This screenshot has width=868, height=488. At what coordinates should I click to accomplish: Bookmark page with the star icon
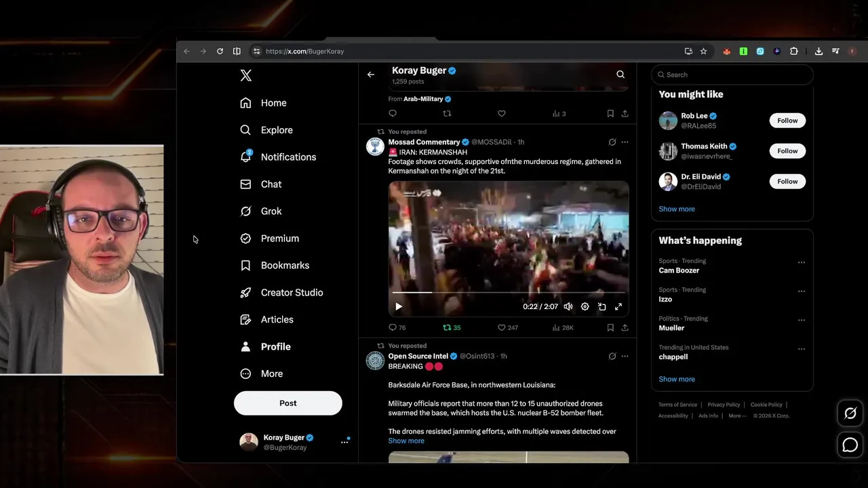pyautogui.click(x=703, y=52)
